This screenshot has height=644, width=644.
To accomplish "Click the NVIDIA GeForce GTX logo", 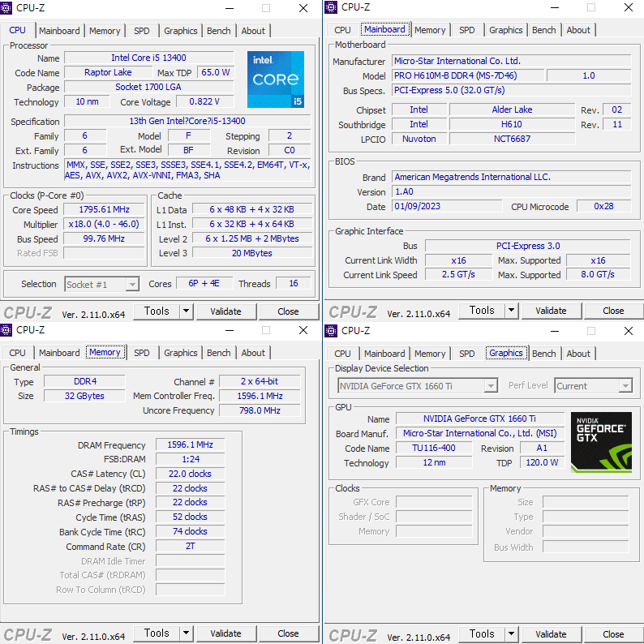I will [x=600, y=442].
